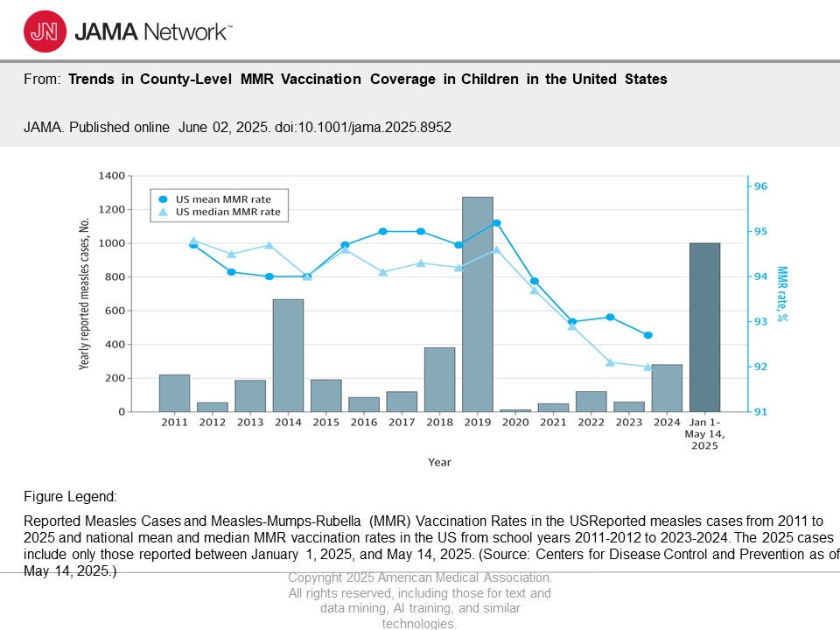Select the 2024 measles cases bar
The image size is (840, 630).
[667, 388]
